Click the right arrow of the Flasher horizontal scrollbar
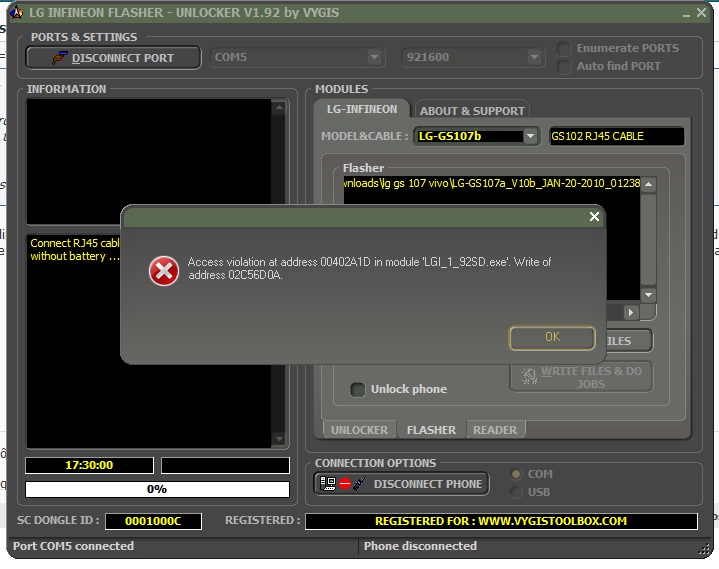719x569 pixels. [x=631, y=313]
